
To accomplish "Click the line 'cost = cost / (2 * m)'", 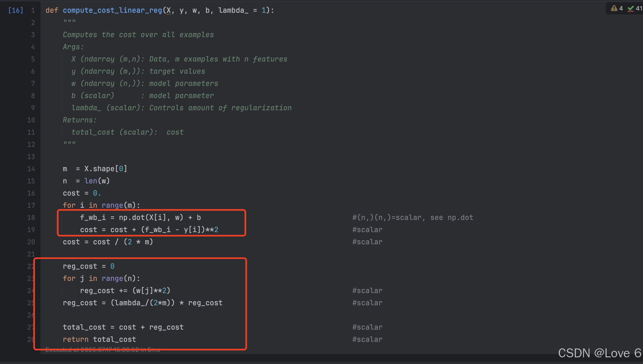I will click(x=108, y=242).
